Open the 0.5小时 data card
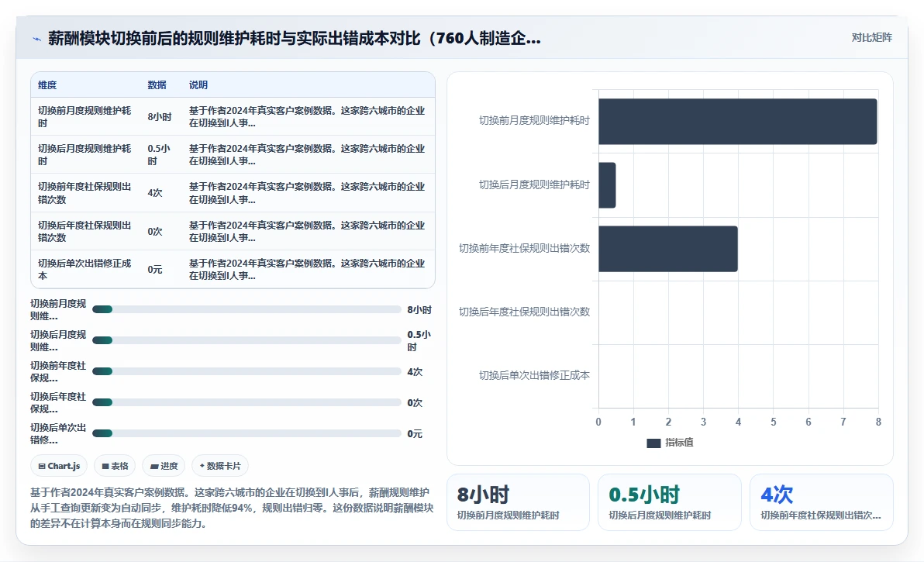The image size is (924, 562). [x=670, y=502]
